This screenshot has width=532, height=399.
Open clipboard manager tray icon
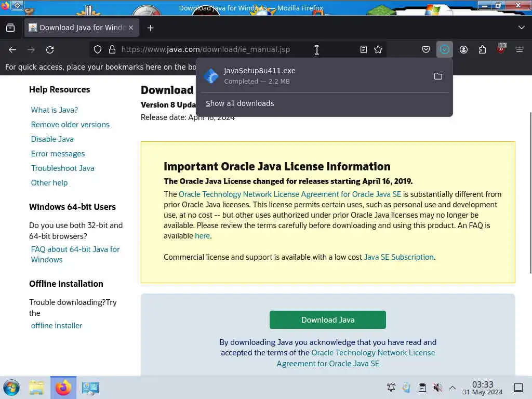click(422, 388)
